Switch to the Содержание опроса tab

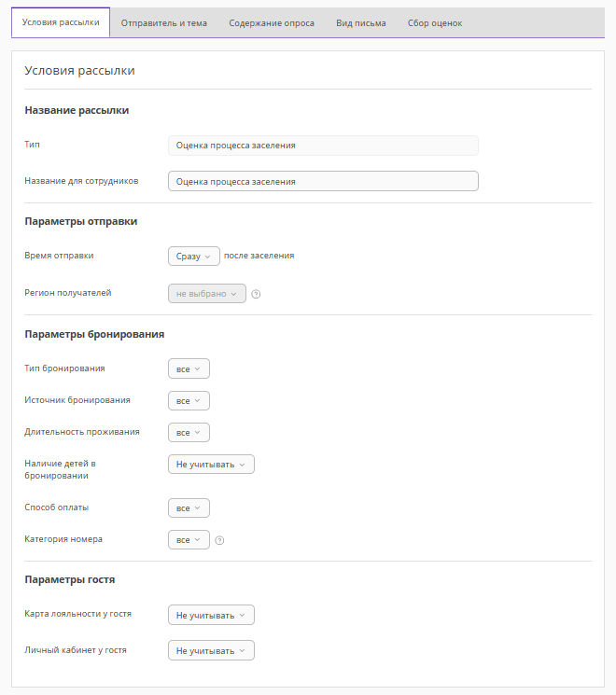point(272,22)
